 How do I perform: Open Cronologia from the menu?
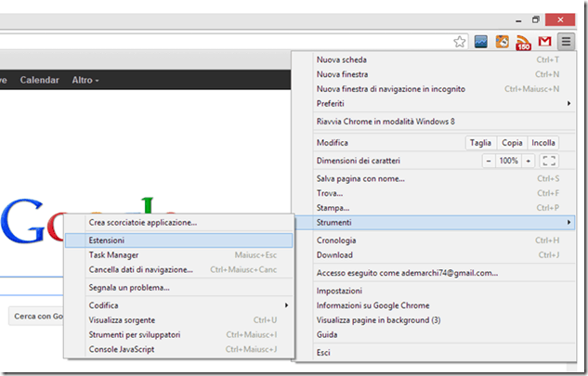(444, 240)
